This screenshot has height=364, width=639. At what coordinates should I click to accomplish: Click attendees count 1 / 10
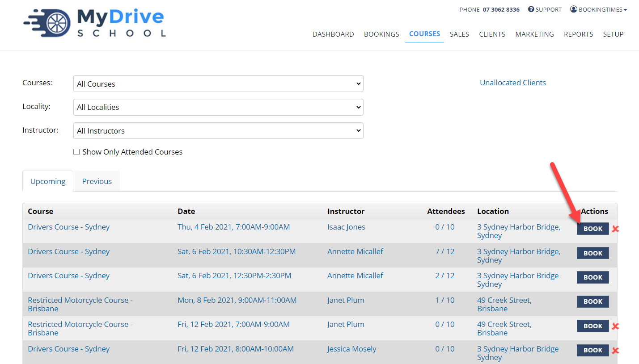444,300
